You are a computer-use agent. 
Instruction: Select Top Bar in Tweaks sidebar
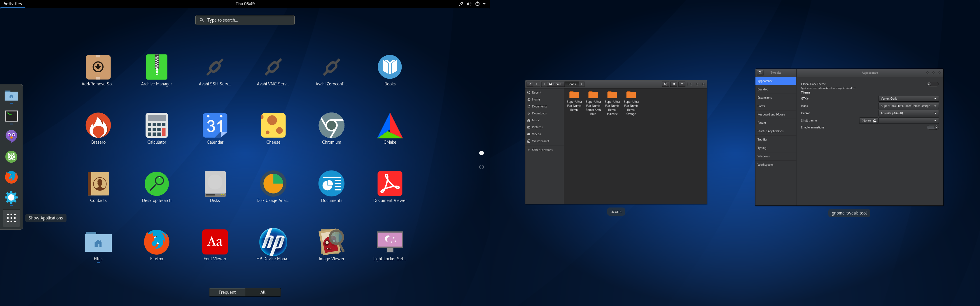pyautogui.click(x=775, y=140)
